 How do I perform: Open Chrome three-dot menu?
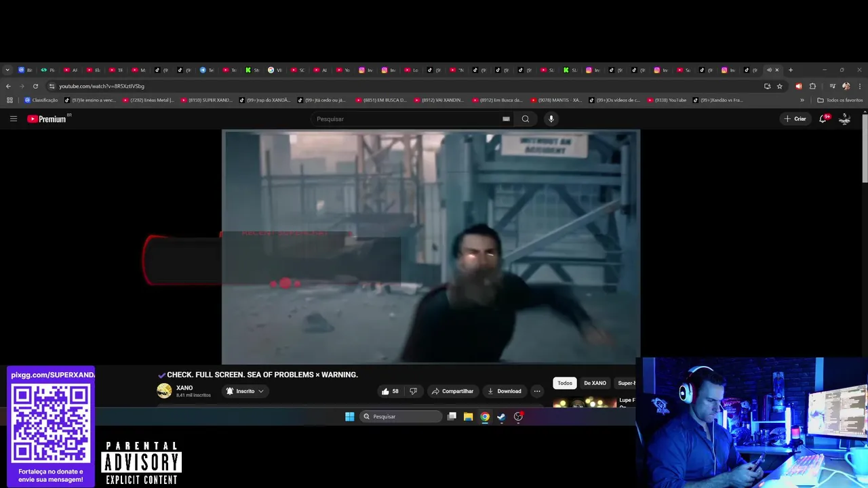(x=860, y=86)
